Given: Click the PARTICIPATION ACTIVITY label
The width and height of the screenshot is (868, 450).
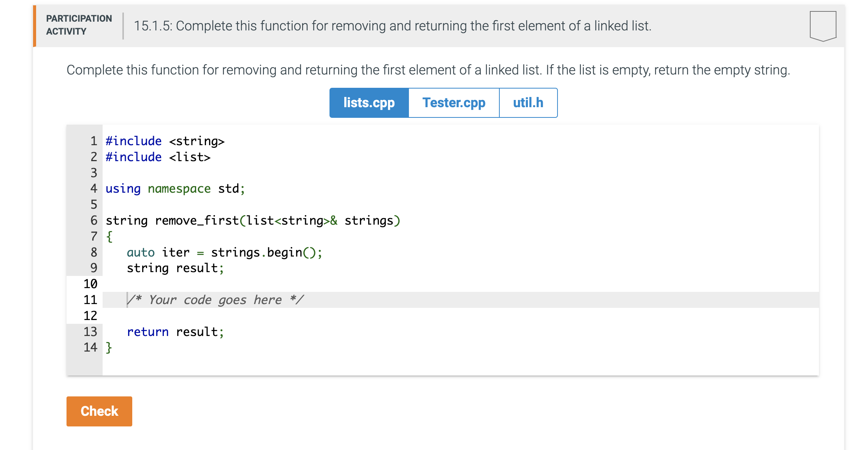Looking at the screenshot, I should tap(79, 25).
